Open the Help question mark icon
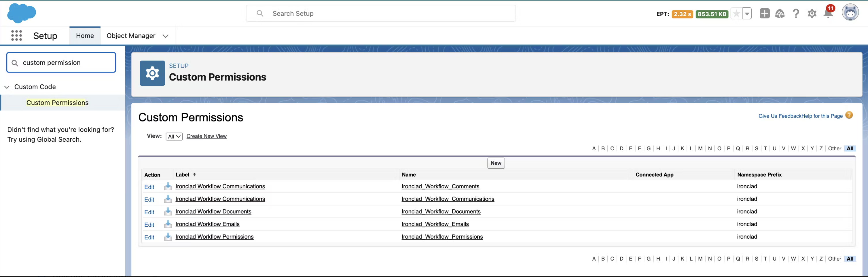Viewport: 868px width, 277px height. point(796,14)
